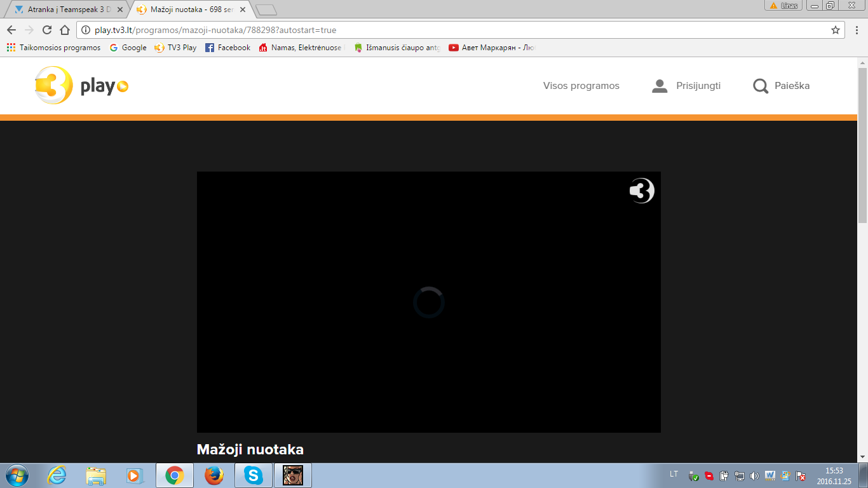
Task: Click the Mažoji nuotaka title text
Action: pyautogui.click(x=250, y=449)
